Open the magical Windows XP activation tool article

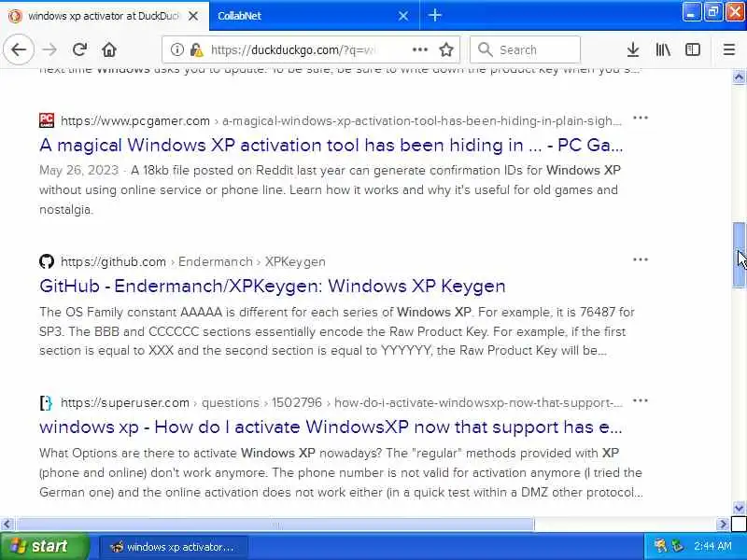tap(331, 145)
